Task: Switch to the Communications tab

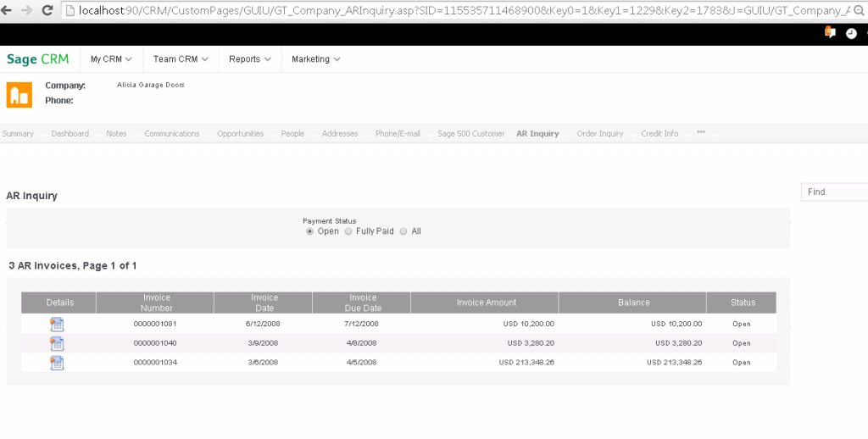Action: coord(171,133)
